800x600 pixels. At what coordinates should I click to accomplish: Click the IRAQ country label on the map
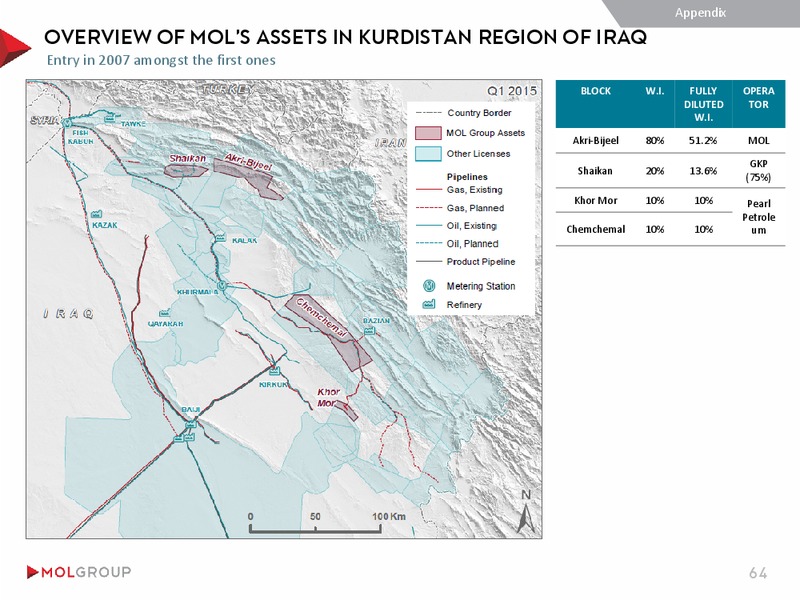coord(68,313)
